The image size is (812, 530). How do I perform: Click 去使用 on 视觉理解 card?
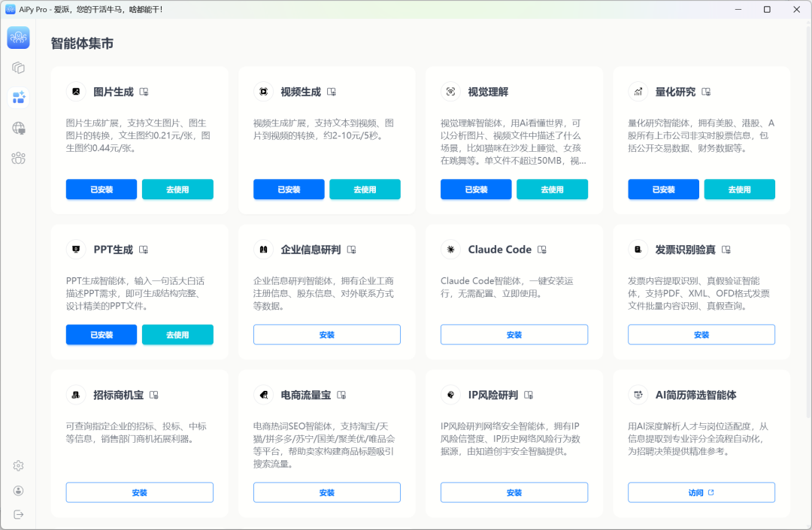[552, 189]
